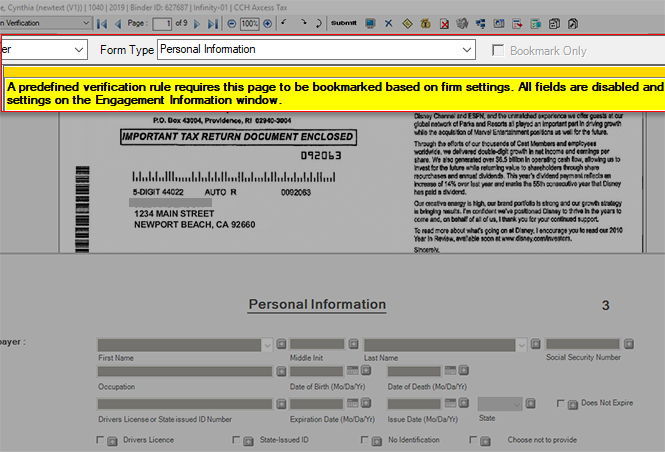This screenshot has height=452, width=665.
Task: Click the bookmark icon next to Social Security Number
Action: tap(629, 344)
